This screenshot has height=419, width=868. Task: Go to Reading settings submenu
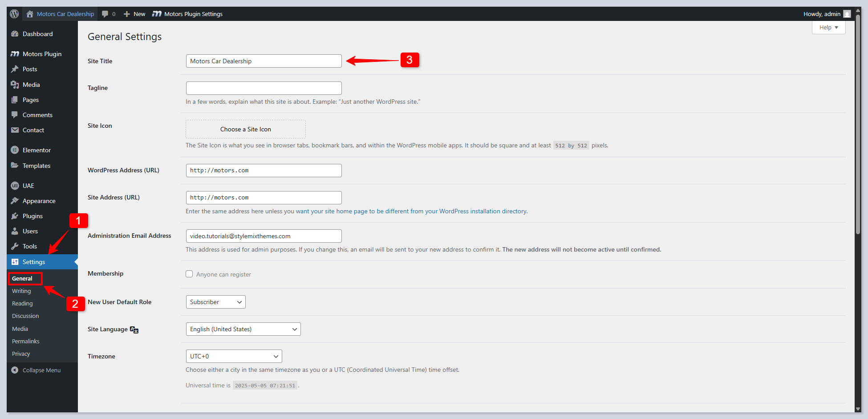(x=22, y=303)
